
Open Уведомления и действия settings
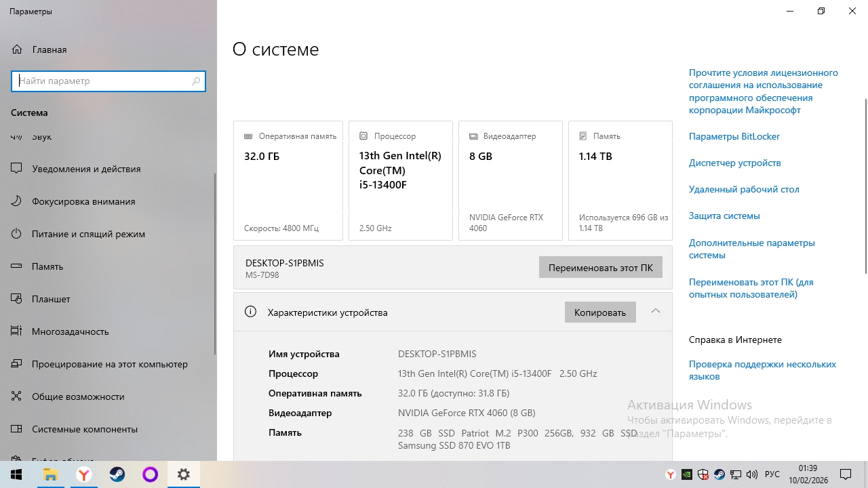(108, 169)
